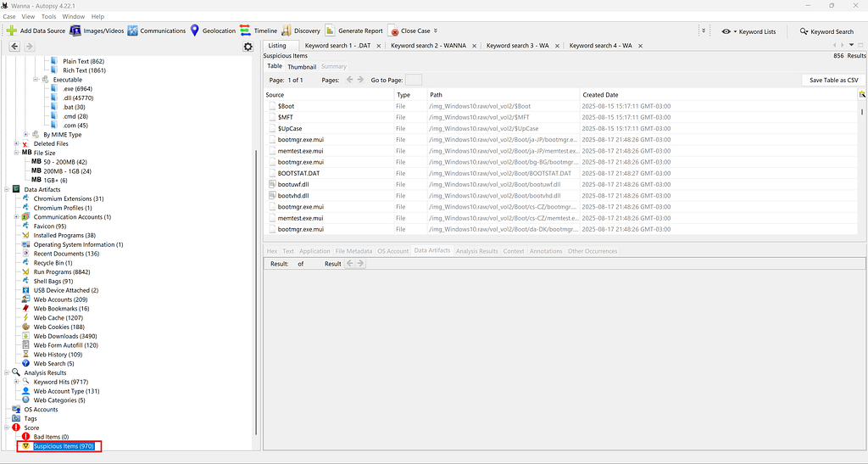Click the Add Data Source icon
Screen dimensions: 868x464
pos(12,31)
